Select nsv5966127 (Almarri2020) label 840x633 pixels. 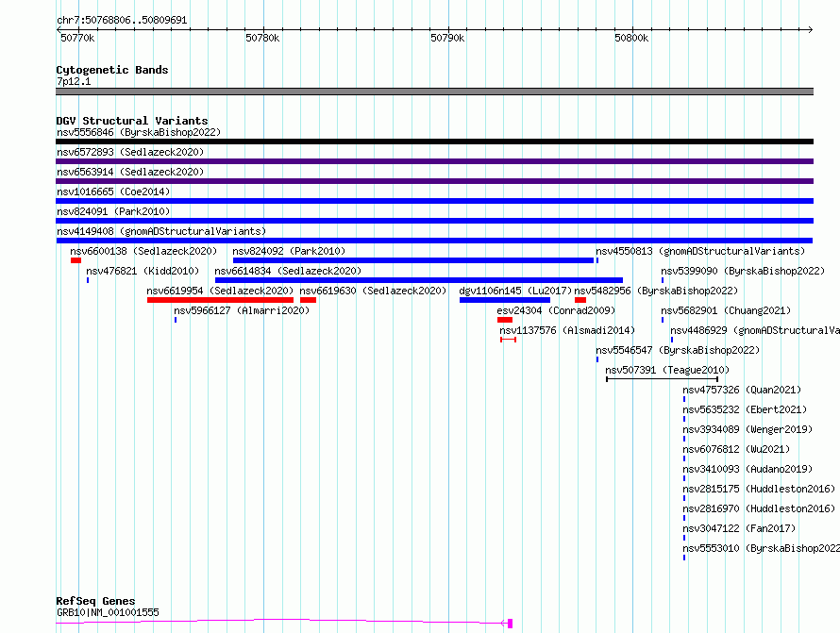(x=242, y=310)
